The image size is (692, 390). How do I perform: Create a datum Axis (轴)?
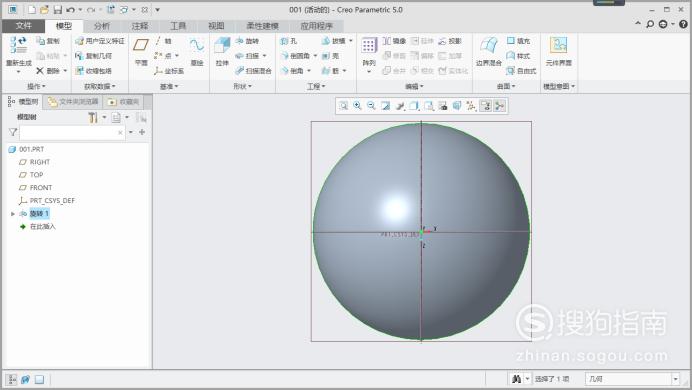coord(163,41)
